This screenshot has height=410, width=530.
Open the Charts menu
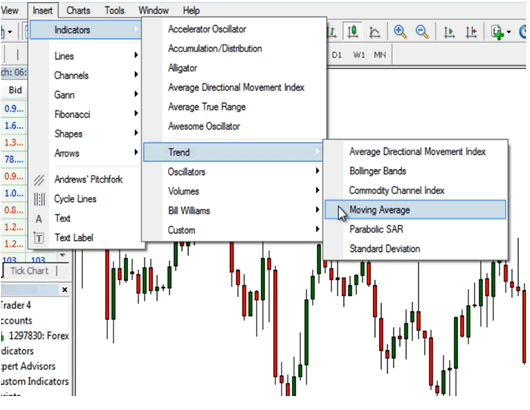point(78,10)
